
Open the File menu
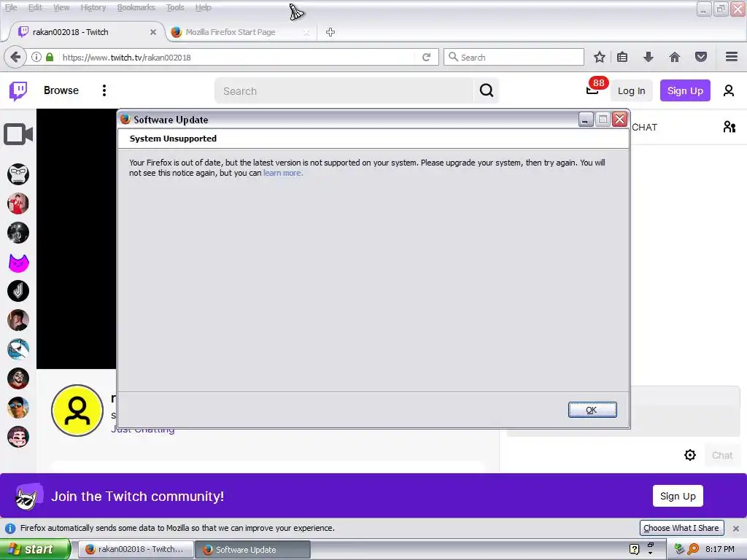click(10, 7)
